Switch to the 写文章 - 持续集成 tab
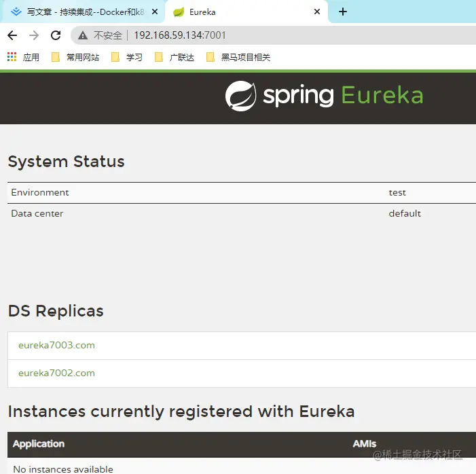This screenshot has height=474, width=476. click(82, 12)
